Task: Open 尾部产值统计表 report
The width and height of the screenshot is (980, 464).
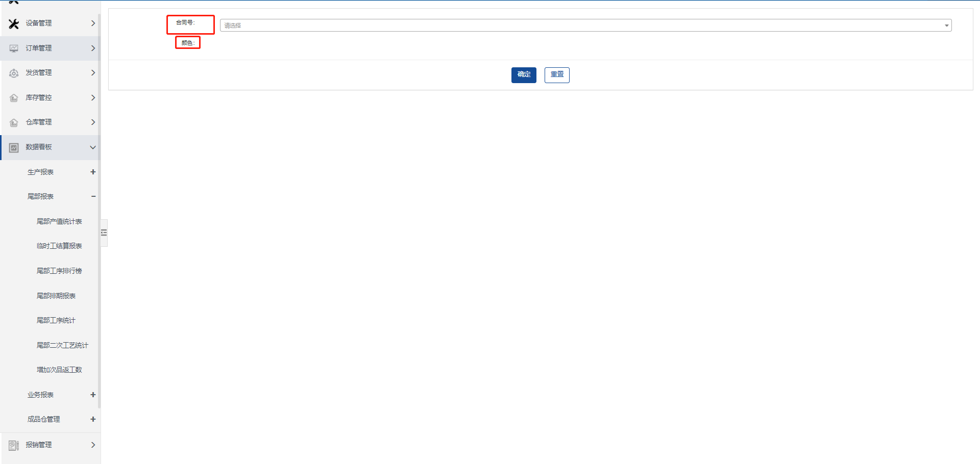Action: point(59,221)
